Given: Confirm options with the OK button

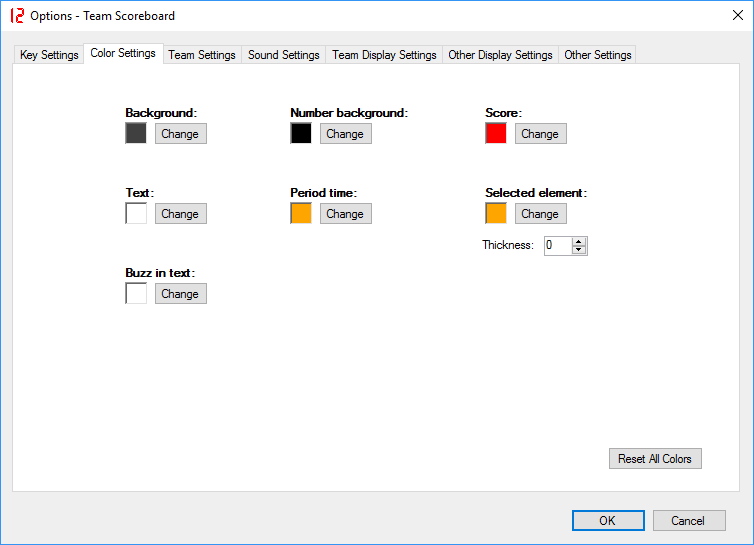Looking at the screenshot, I should click(x=608, y=520).
